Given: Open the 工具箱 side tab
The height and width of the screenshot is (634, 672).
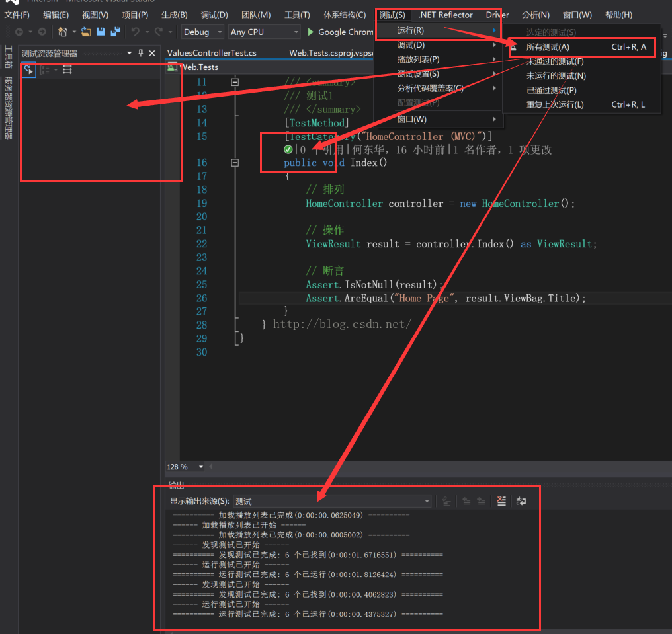Looking at the screenshot, I should coord(8,57).
